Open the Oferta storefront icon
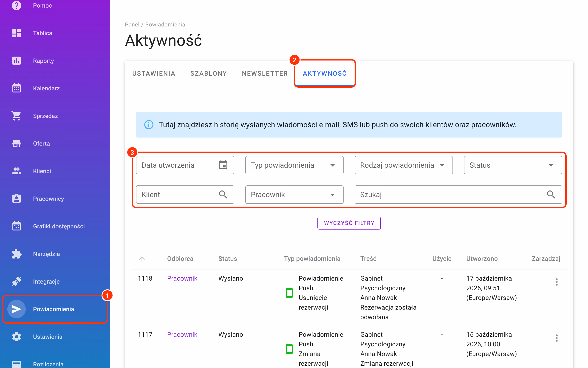Image resolution: width=588 pixels, height=368 pixels. (x=16, y=143)
